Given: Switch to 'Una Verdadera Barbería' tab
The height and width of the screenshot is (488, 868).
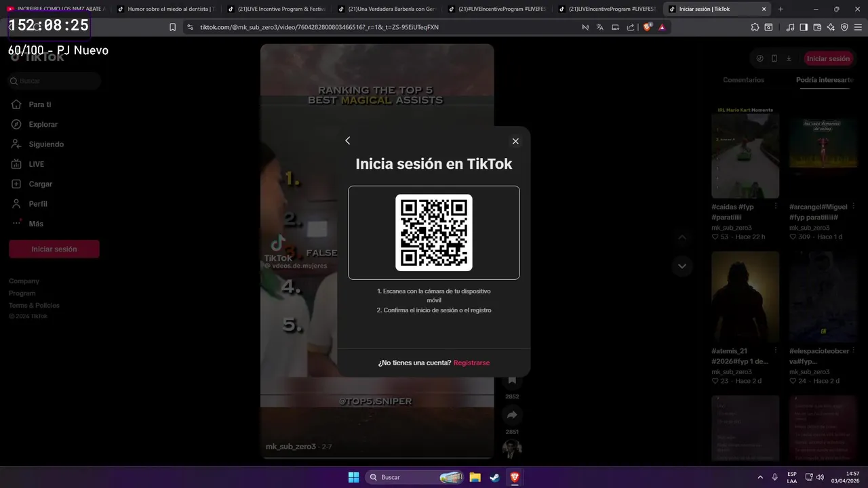Looking at the screenshot, I should point(386,9).
